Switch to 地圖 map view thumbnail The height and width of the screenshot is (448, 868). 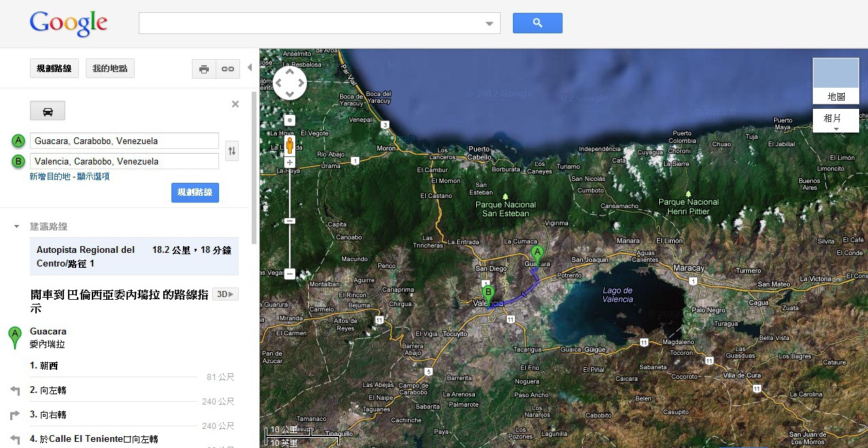point(835,80)
